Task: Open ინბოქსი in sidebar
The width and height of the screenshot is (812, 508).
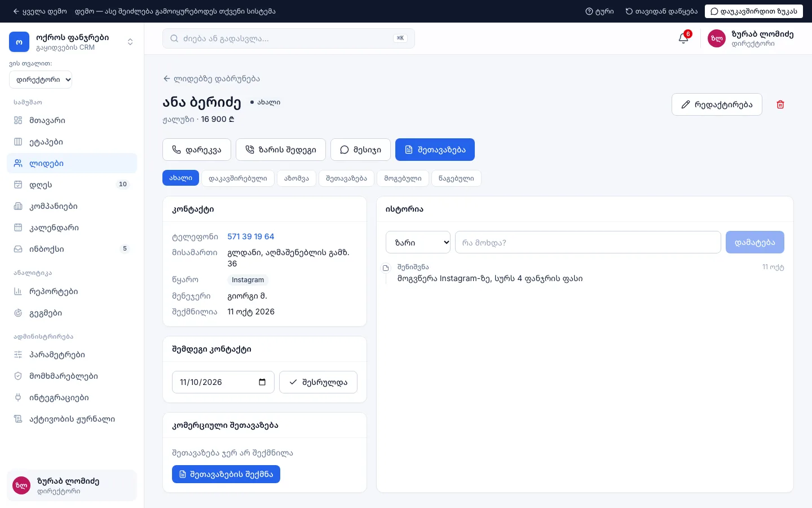Action: [x=72, y=249]
